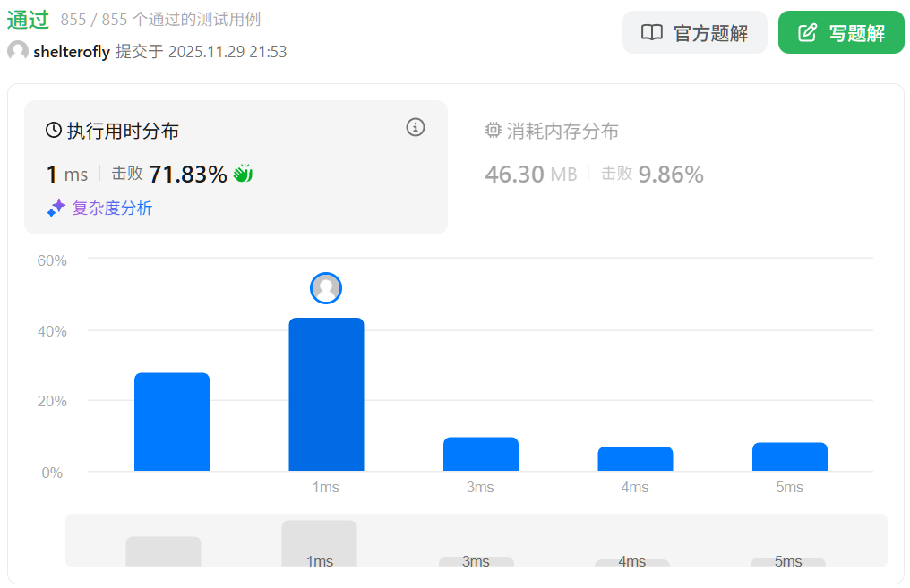Click the clapping hands icon beside 71.83%
910x588 pixels.
[x=243, y=174]
